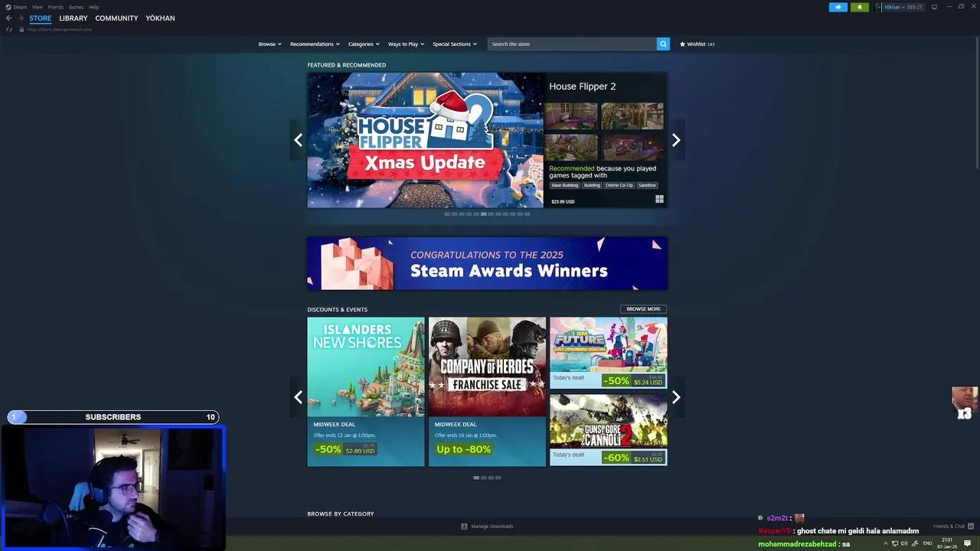Open Special Sections dropdown

[454, 44]
